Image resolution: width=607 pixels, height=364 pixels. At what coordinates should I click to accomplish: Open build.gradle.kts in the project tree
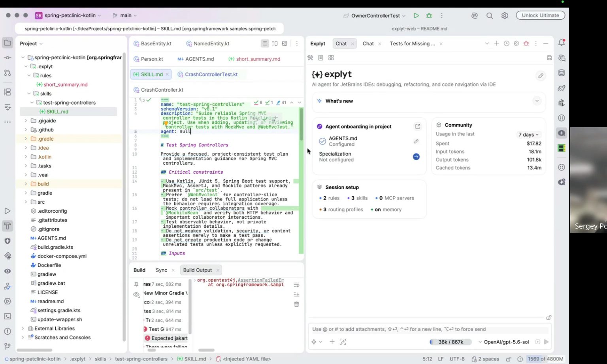(x=55, y=247)
